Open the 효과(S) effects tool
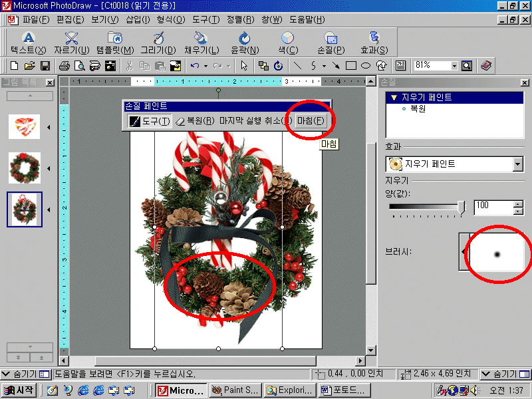The height and width of the screenshot is (399, 532). click(x=374, y=43)
